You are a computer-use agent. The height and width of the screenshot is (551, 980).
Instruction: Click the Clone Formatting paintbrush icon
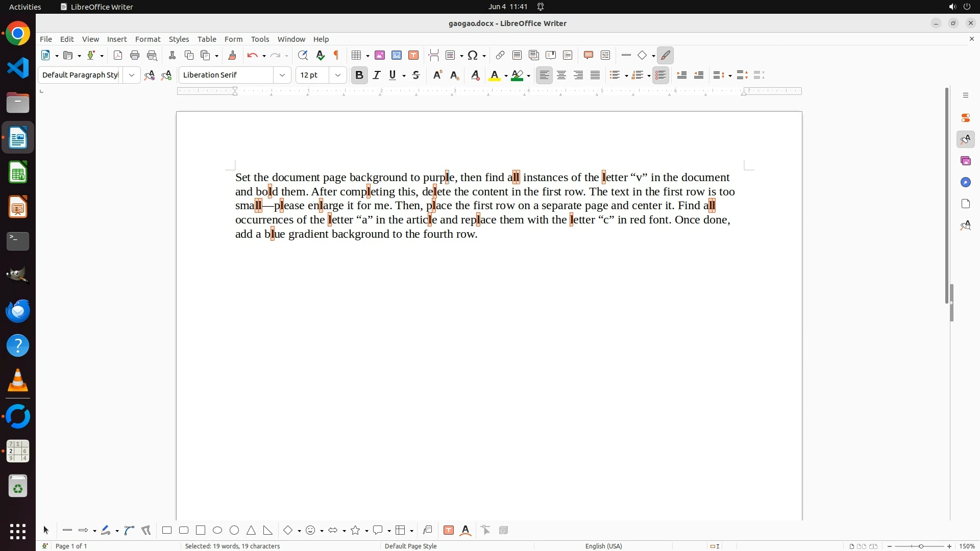[x=232, y=55]
